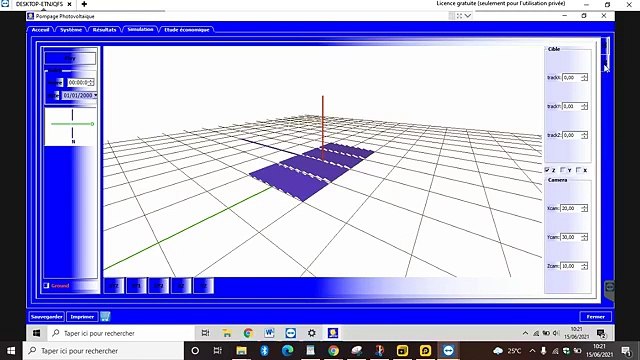Click the trackZ spinner arrows

pyautogui.click(x=584, y=135)
